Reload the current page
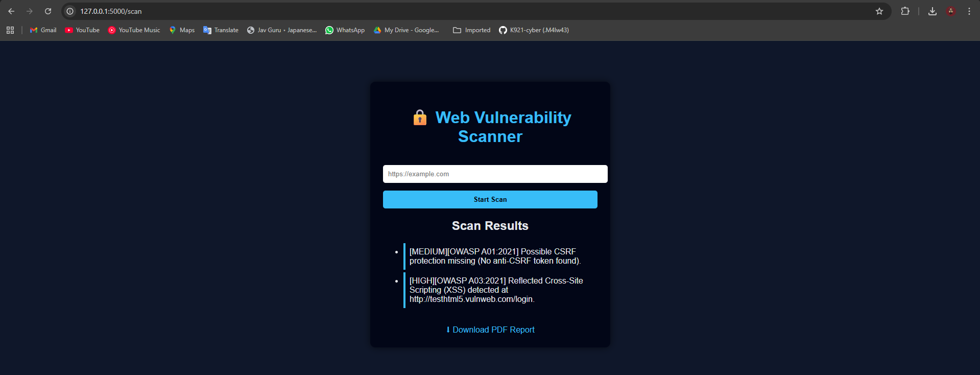This screenshot has height=375, width=980. [48, 11]
